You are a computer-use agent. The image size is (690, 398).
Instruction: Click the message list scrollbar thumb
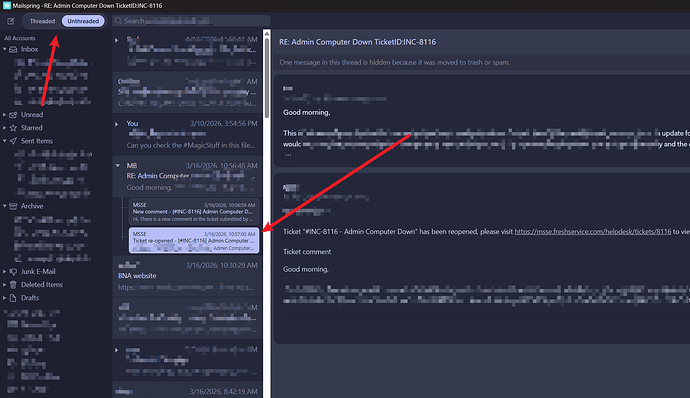tap(267, 76)
